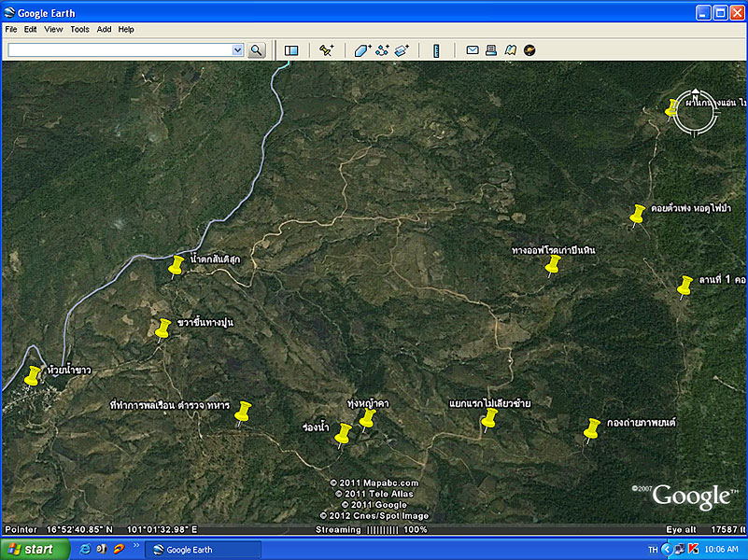Click the Google Earth taskbar button
Viewport: 748px width, 560px height.
[x=203, y=550]
